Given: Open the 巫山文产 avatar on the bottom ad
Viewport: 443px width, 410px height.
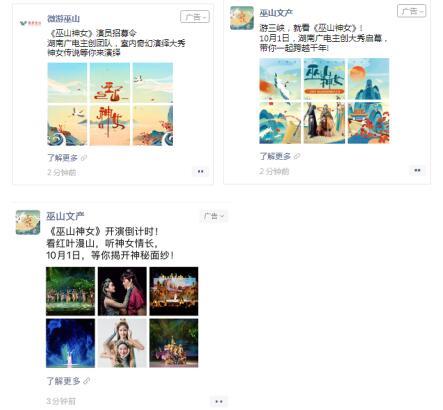Looking at the screenshot, I should tap(28, 222).
